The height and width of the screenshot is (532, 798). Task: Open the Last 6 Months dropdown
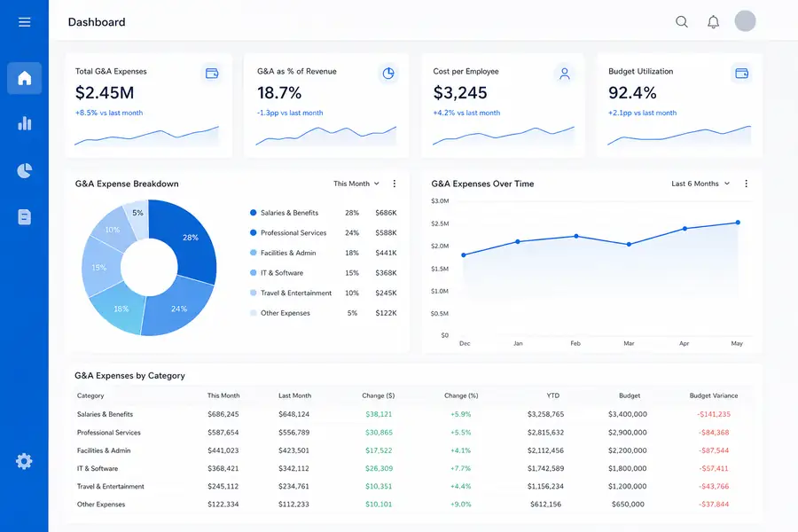(700, 184)
